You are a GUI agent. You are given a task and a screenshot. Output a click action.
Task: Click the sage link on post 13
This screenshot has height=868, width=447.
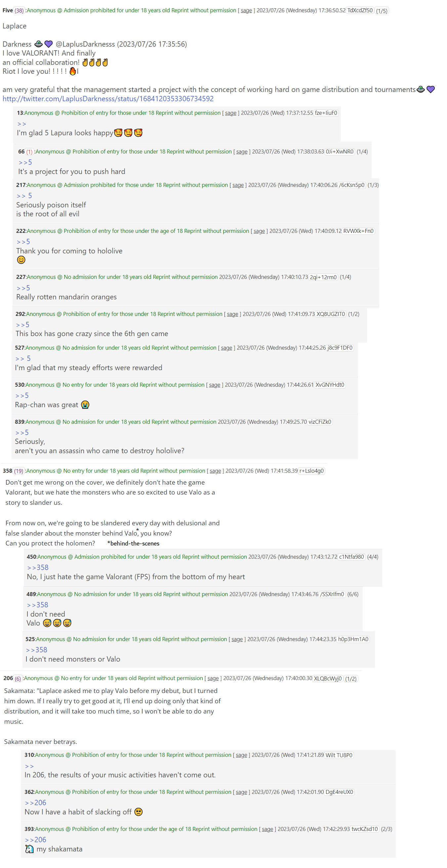(230, 113)
